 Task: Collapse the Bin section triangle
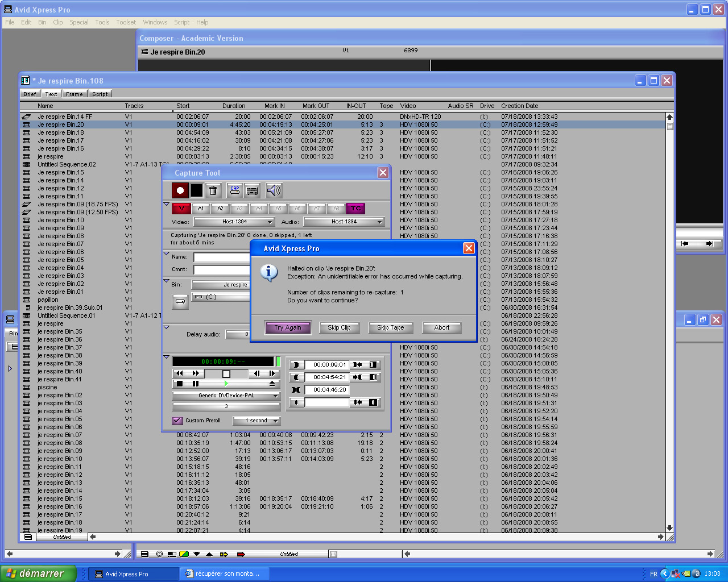(x=167, y=281)
